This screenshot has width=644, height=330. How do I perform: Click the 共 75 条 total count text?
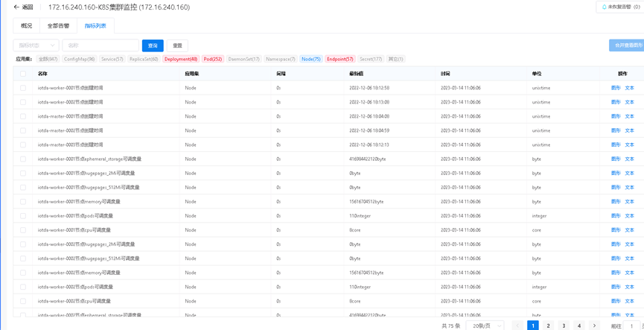point(450,326)
